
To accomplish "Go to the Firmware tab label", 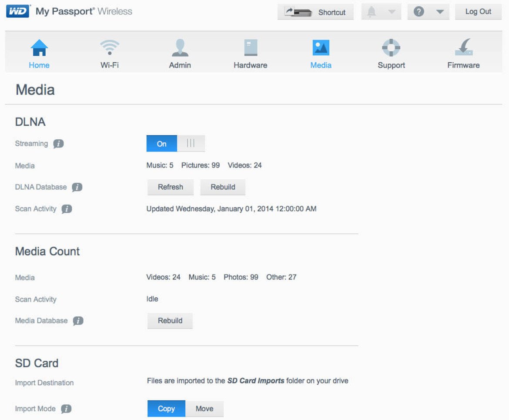I will pos(464,65).
